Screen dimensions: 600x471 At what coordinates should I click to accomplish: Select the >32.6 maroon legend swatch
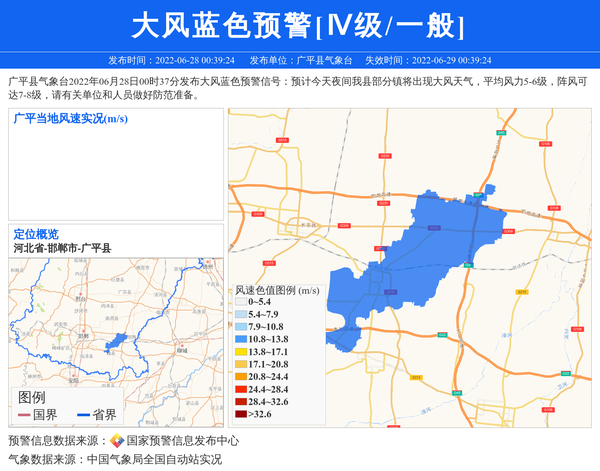pos(241,414)
